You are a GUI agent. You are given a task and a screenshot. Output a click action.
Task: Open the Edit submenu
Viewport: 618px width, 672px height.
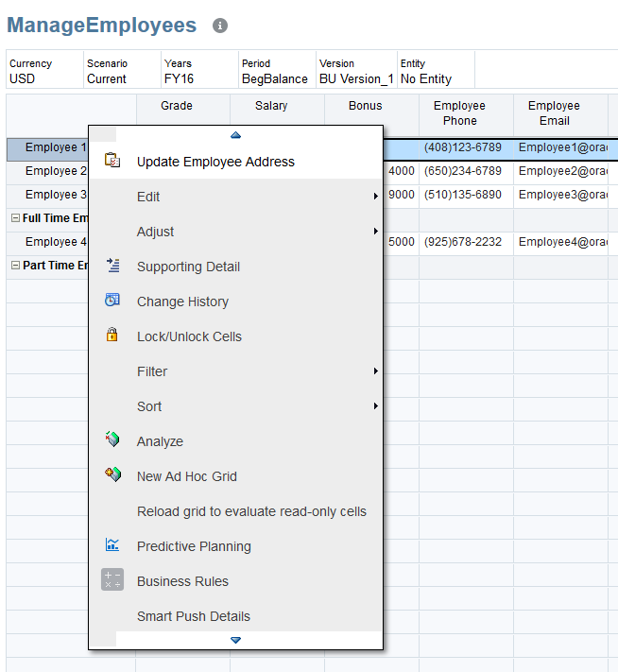235,197
